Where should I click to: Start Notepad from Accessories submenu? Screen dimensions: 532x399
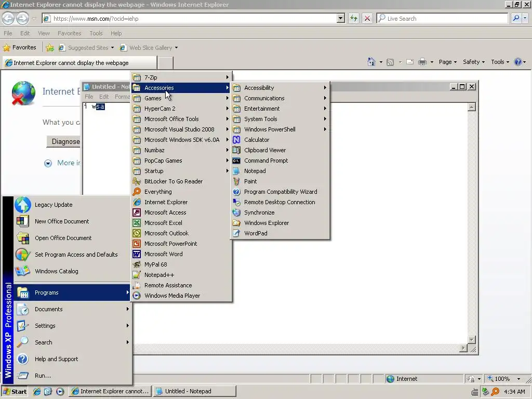pos(280,171)
